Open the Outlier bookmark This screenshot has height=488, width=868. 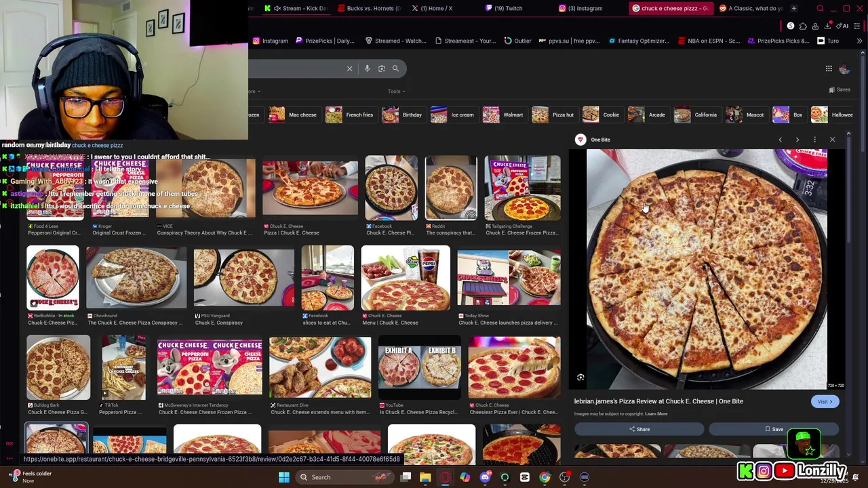tap(518, 41)
